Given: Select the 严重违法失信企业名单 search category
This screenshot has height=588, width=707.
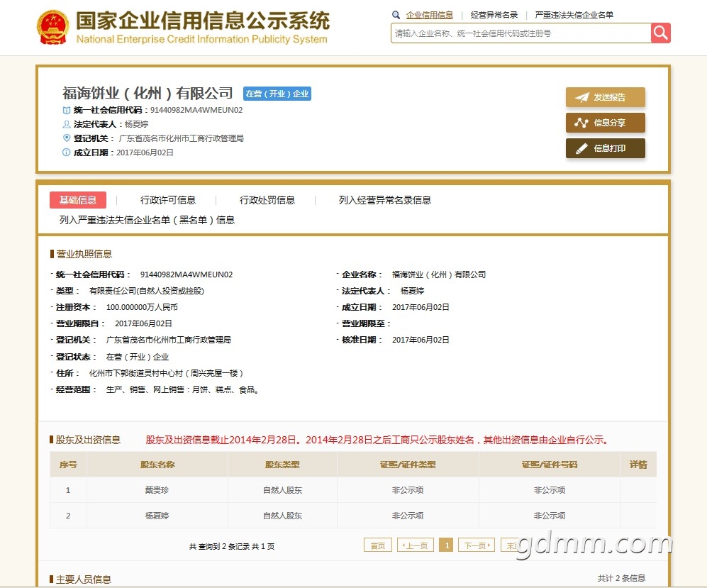Looking at the screenshot, I should (574, 15).
